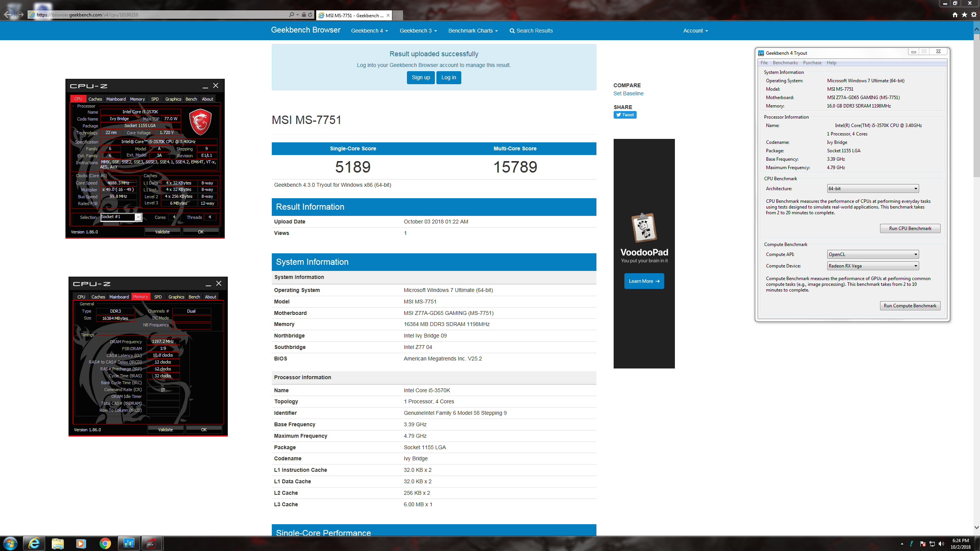The height and width of the screenshot is (551, 980).
Task: Click Learn More on the VoodooPad ad
Action: pos(644,281)
